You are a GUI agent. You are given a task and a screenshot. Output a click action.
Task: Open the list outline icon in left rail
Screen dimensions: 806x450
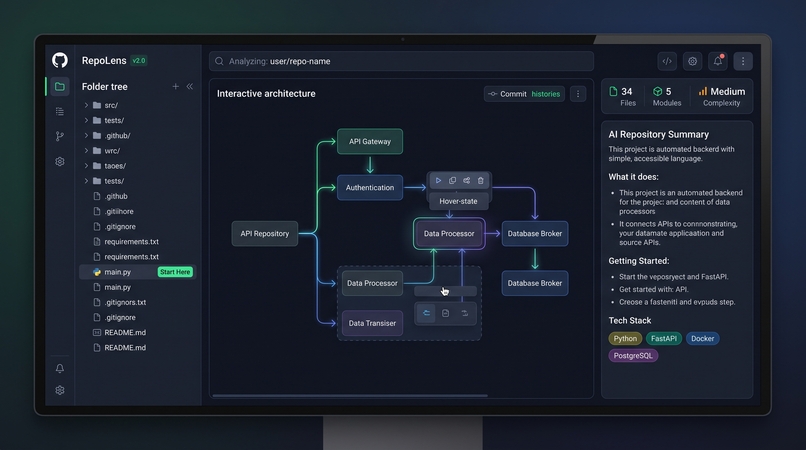[60, 111]
